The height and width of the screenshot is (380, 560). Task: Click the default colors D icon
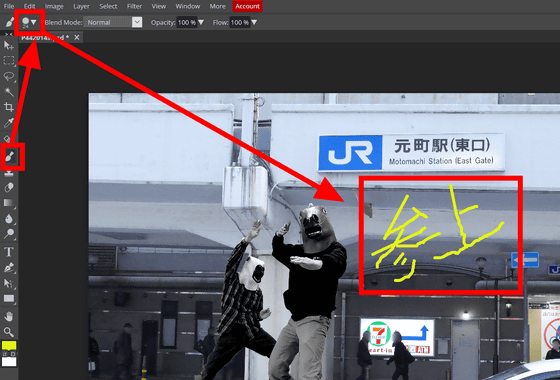(x=13, y=354)
